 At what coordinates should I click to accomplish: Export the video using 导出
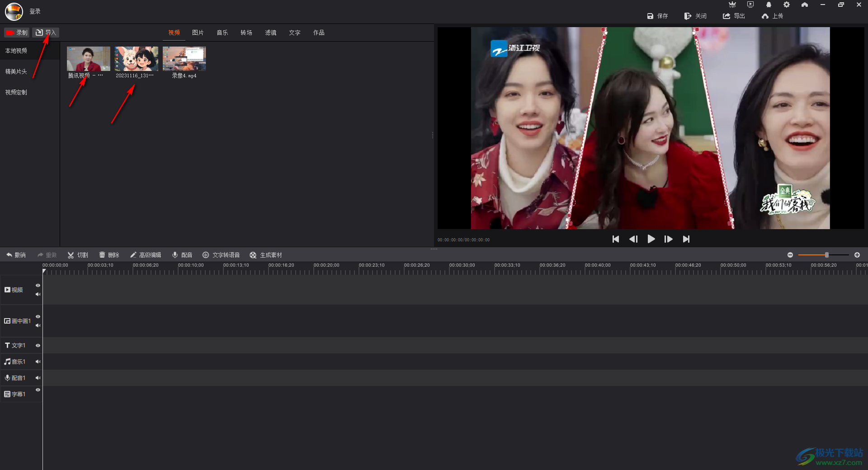(x=734, y=16)
